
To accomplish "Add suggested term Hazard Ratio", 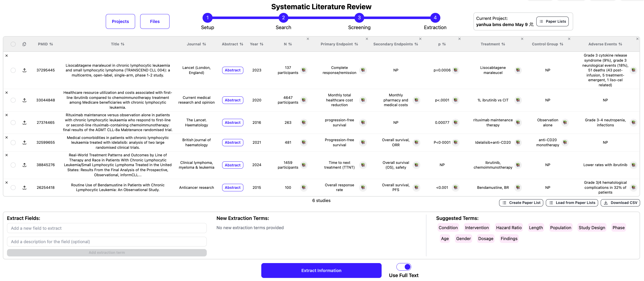I will tap(509, 228).
